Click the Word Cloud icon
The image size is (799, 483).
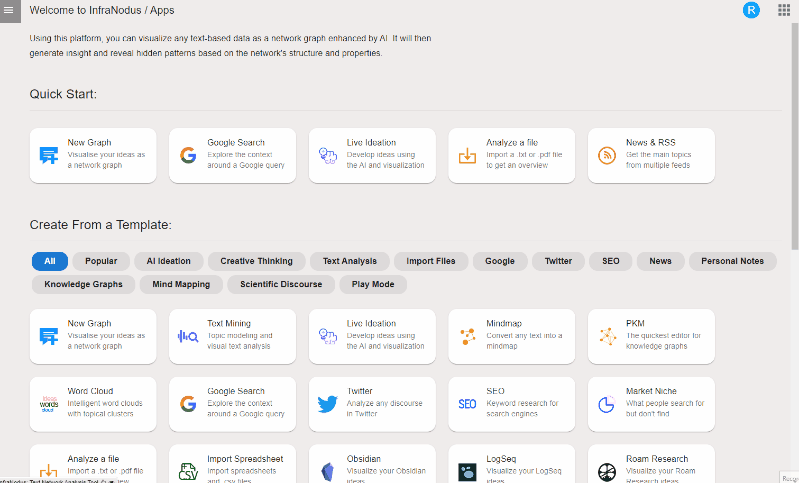(x=49, y=404)
